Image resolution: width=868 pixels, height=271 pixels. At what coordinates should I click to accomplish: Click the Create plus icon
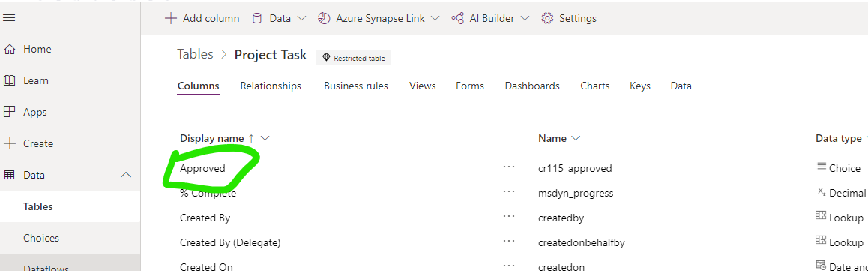coord(10,143)
